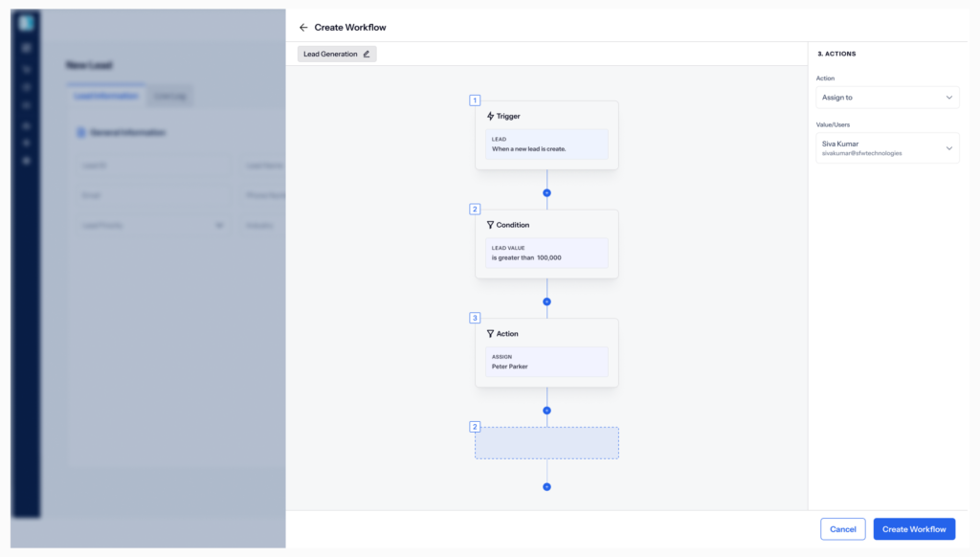Select the Condition step card

(546, 244)
